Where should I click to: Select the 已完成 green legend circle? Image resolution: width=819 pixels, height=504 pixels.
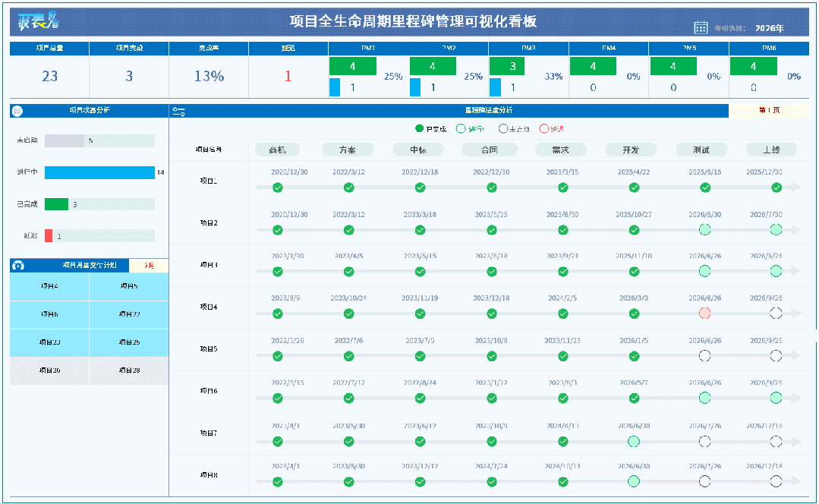pyautogui.click(x=419, y=128)
